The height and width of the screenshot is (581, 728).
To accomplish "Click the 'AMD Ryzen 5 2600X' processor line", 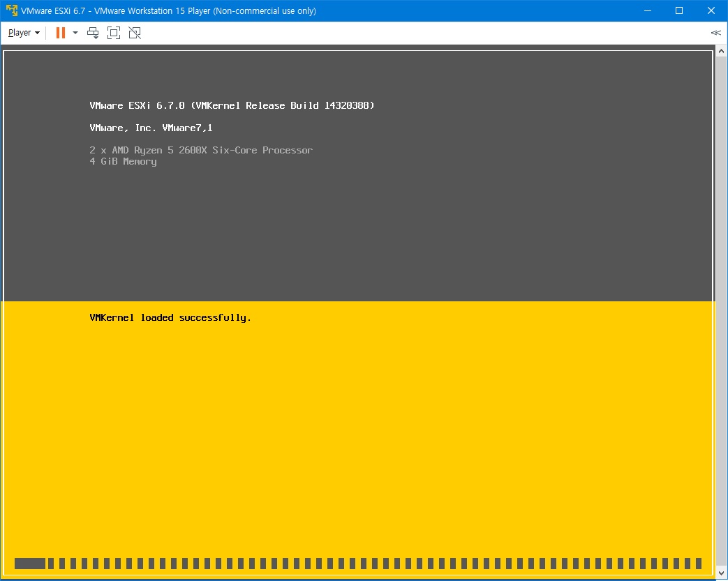I will pyautogui.click(x=201, y=150).
